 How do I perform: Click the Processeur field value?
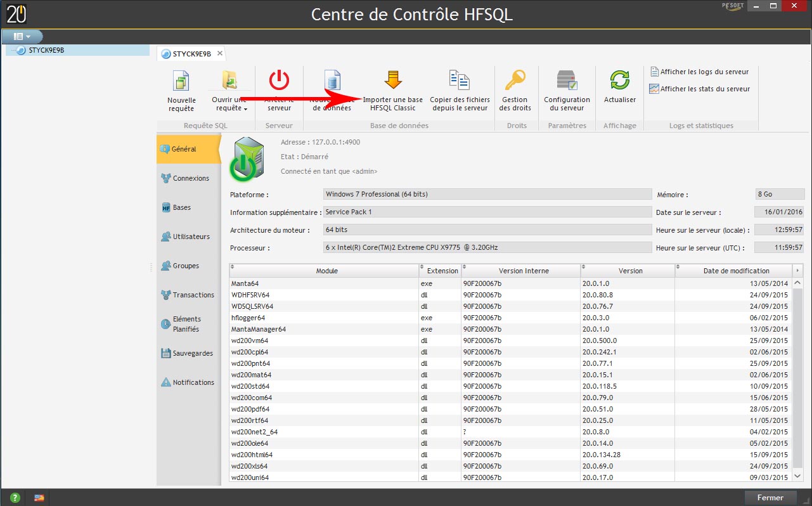487,247
